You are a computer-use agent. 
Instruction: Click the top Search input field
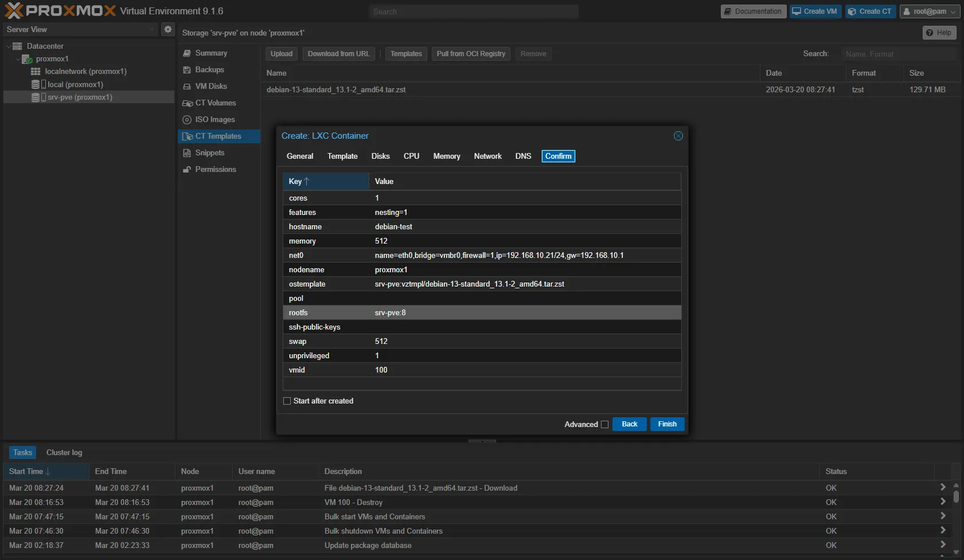click(474, 11)
